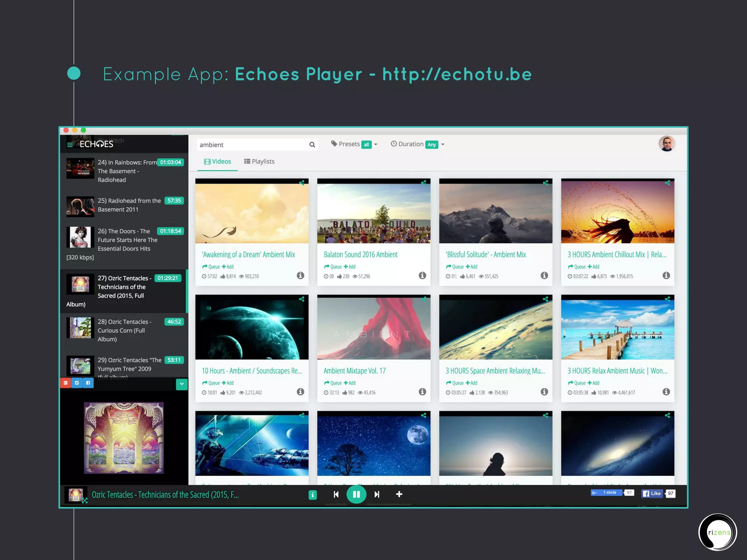Image resolution: width=747 pixels, height=560 pixels.
Task: Add 10 Hours Ambient Soundscapes to playlist
Action: coord(228,383)
